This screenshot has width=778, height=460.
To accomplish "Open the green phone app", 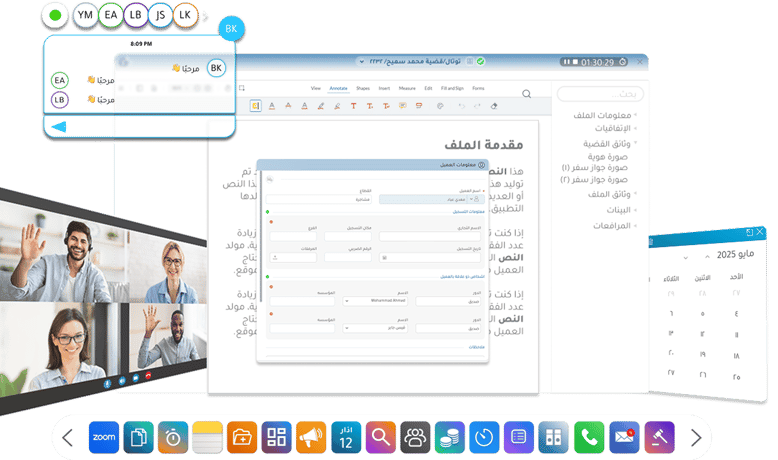I will coord(589,437).
